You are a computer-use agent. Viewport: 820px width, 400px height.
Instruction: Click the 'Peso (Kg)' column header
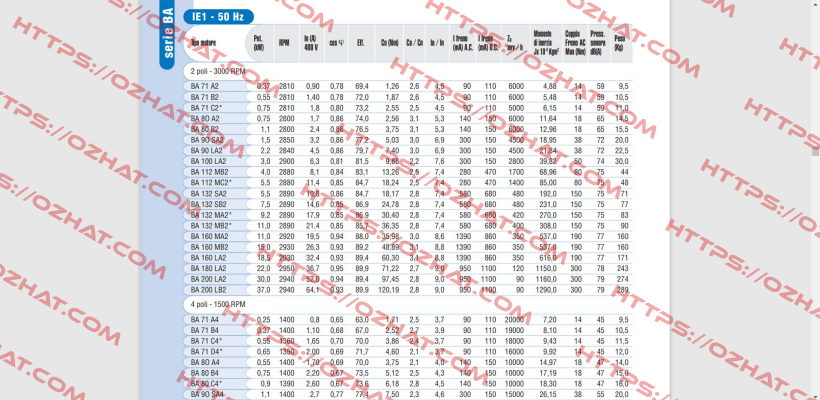click(x=619, y=43)
